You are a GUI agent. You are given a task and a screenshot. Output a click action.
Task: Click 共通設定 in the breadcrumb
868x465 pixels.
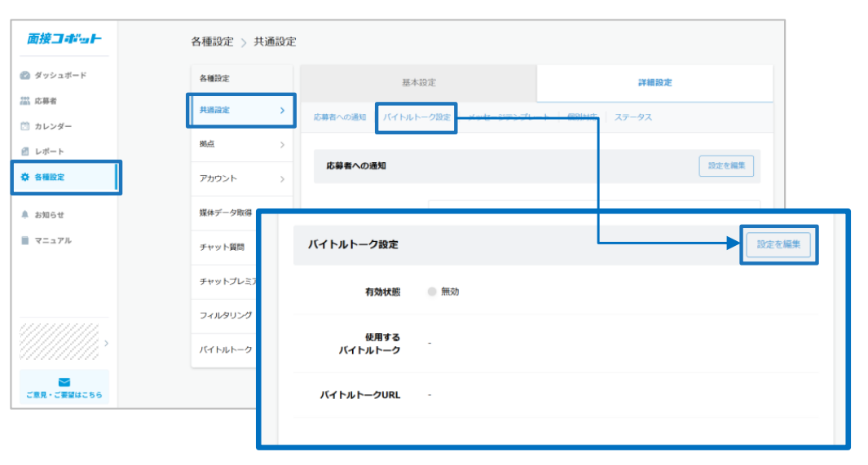pos(275,42)
